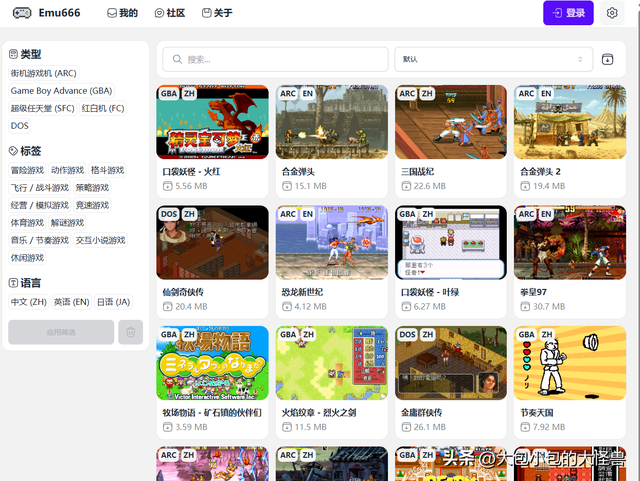This screenshot has width=640, height=481.
Task: Toggle the 英语 (EN) language filter
Action: tap(71, 302)
